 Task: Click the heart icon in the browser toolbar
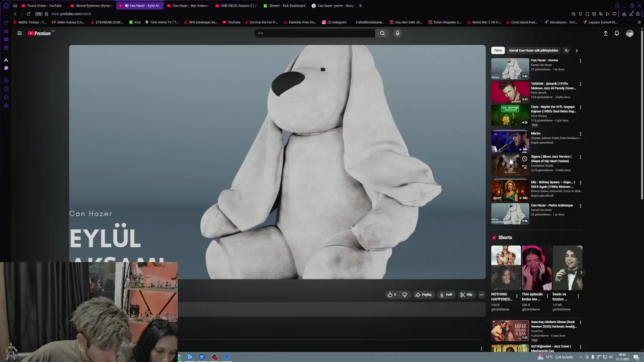point(614,14)
